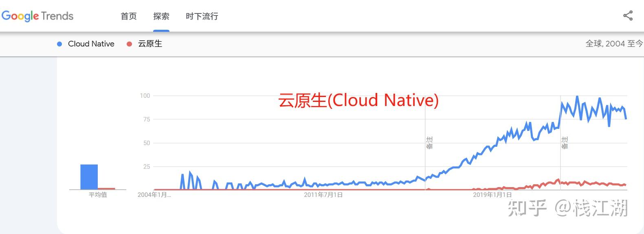The height and width of the screenshot is (234, 644).
Task: Click the 2011年7月1日 axis label
Action: click(323, 195)
